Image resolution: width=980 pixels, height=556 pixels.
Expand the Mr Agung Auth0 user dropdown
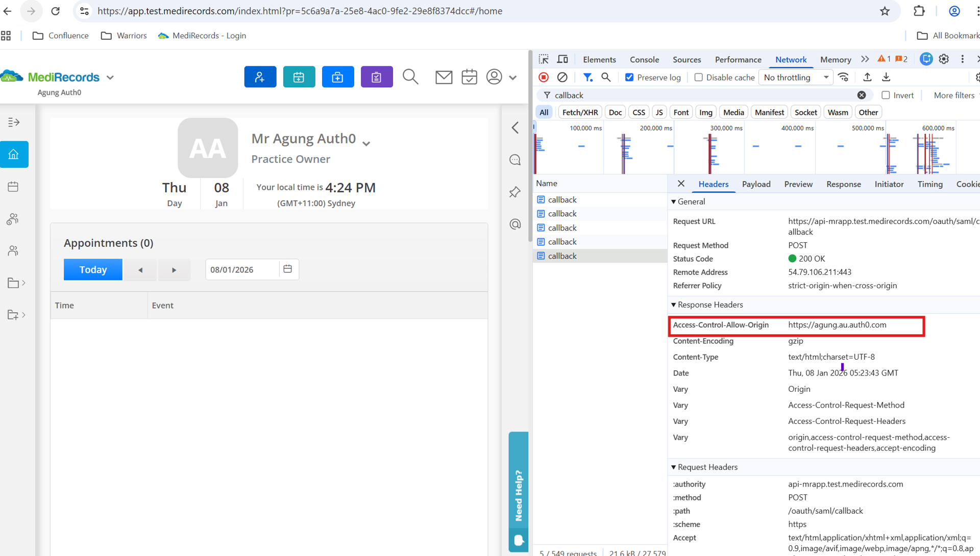[x=366, y=143]
